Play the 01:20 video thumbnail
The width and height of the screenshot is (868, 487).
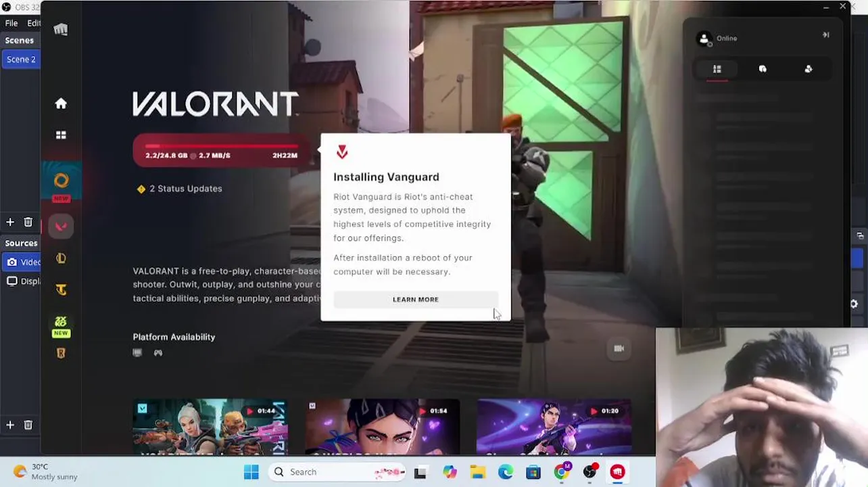click(554, 426)
